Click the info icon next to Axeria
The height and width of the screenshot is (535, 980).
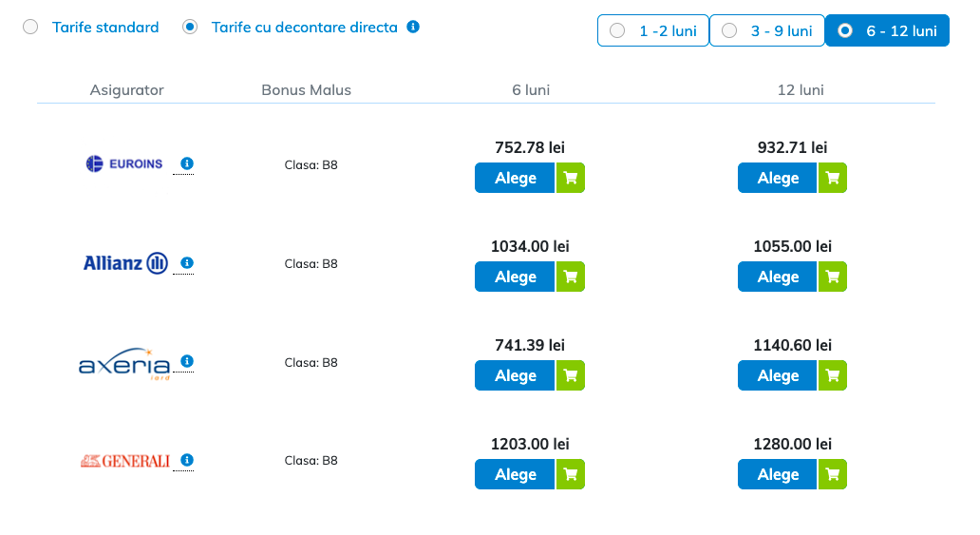click(x=187, y=361)
